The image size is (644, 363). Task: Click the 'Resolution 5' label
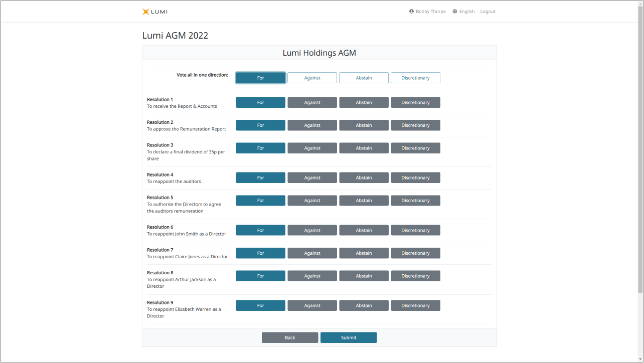click(160, 198)
